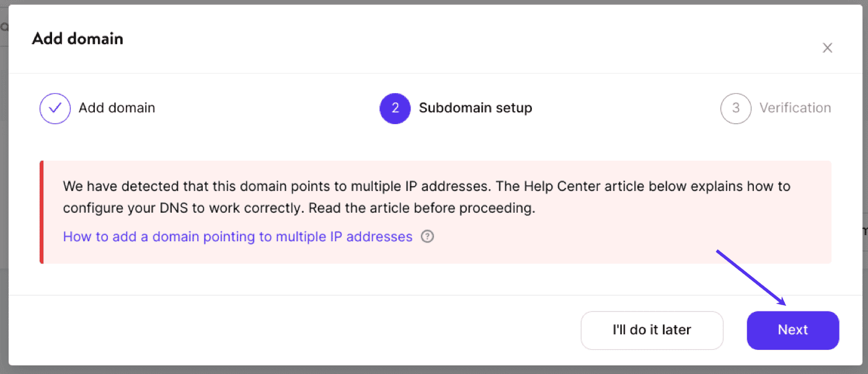Click the Subdomain setup label text
This screenshot has height=374, width=868.
(476, 108)
